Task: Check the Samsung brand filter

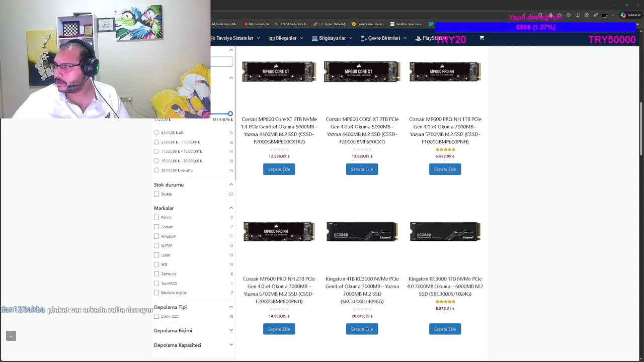Action: pos(156,274)
